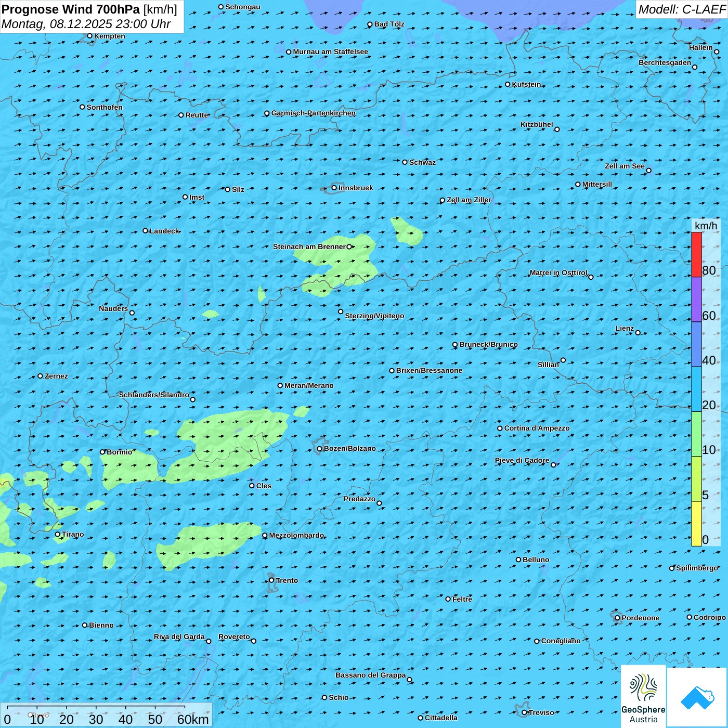The width and height of the screenshot is (728, 728).
Task: Click the Trento city marker
Action: pos(271,580)
